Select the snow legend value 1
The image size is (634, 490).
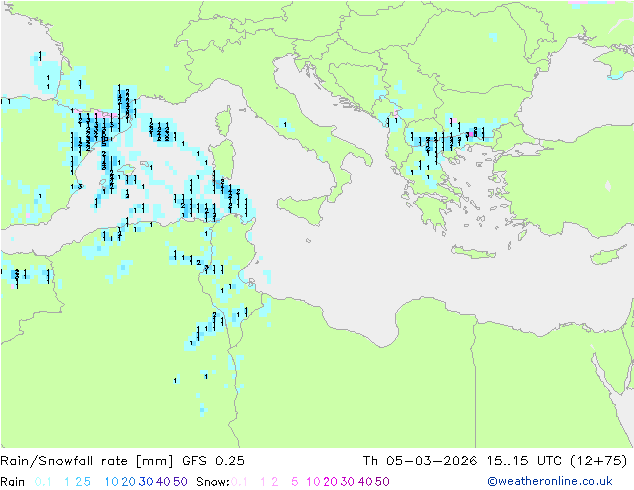pos(263,482)
